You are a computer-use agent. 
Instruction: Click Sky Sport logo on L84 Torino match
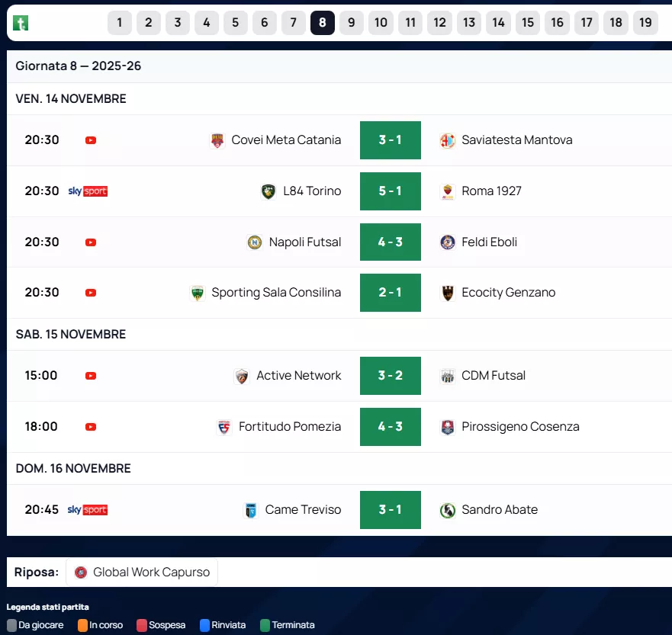coord(88,191)
